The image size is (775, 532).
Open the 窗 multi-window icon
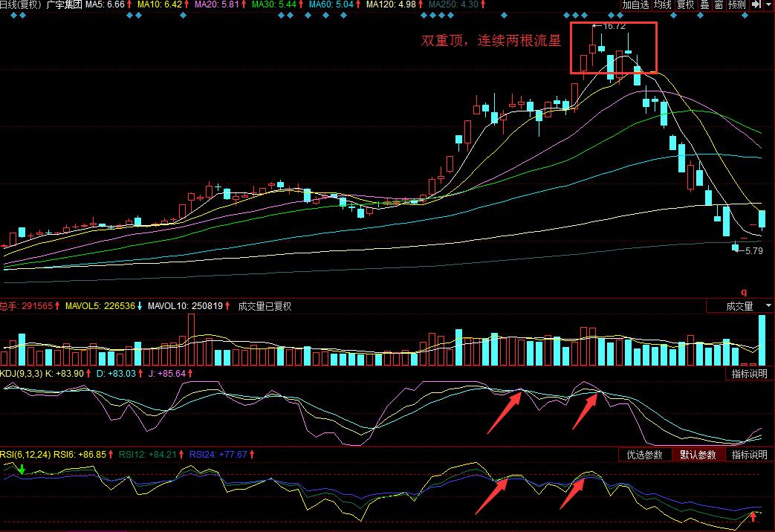pos(719,5)
